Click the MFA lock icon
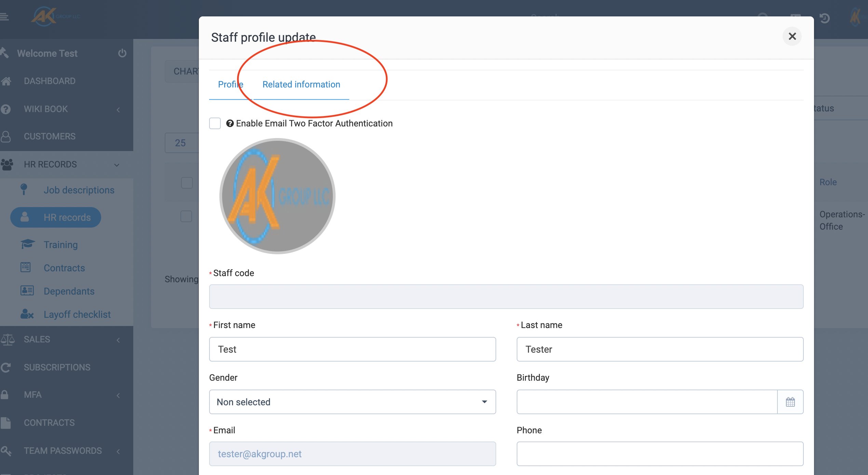Screen dimensions: 868x475 coord(4,395)
